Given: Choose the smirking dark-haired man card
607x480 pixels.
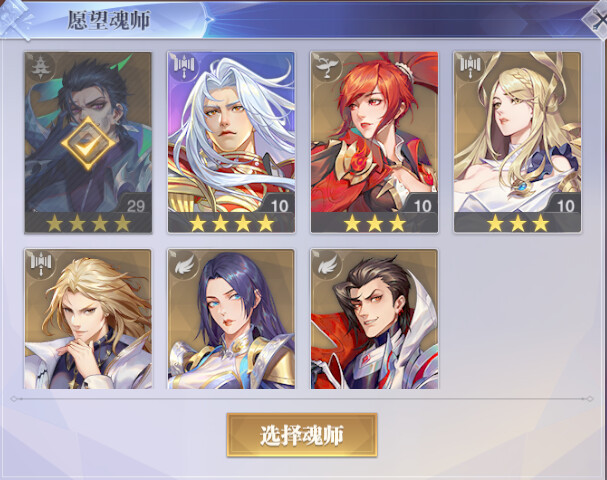Looking at the screenshot, I should [x=374, y=319].
